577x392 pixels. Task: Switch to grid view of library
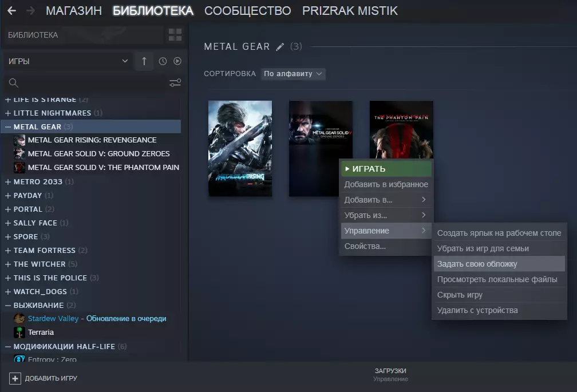tap(175, 35)
